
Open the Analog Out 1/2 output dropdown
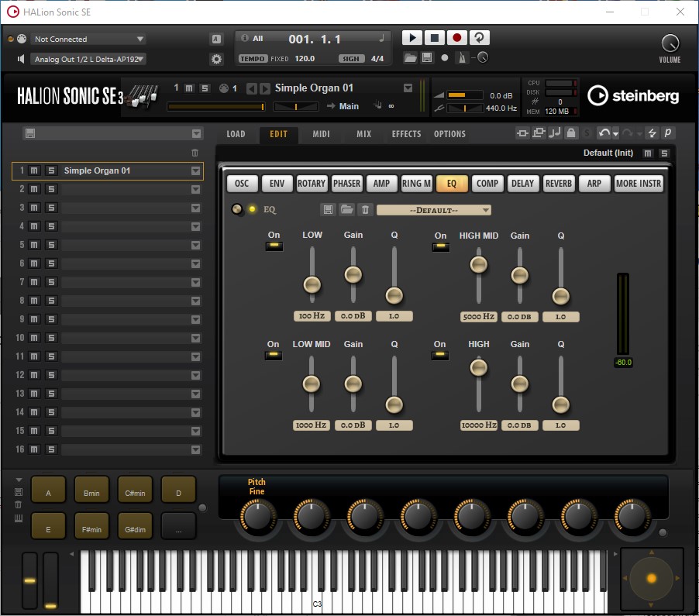[88, 59]
